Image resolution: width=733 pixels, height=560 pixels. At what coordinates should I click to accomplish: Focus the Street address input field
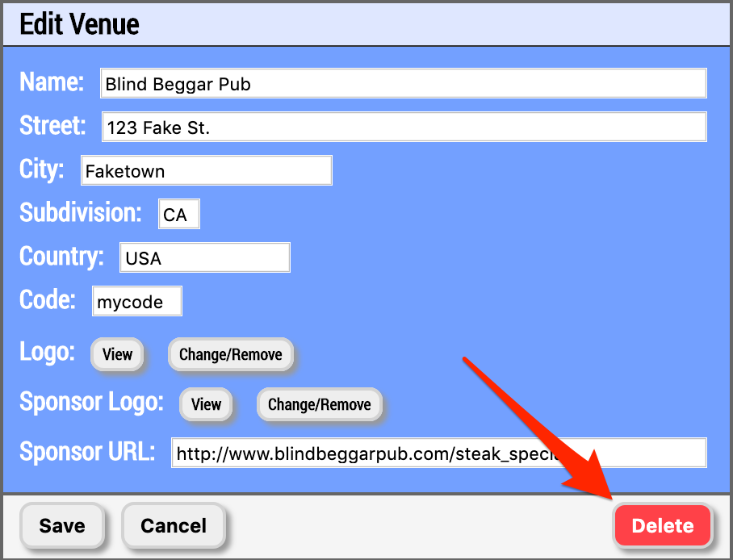[x=403, y=127]
